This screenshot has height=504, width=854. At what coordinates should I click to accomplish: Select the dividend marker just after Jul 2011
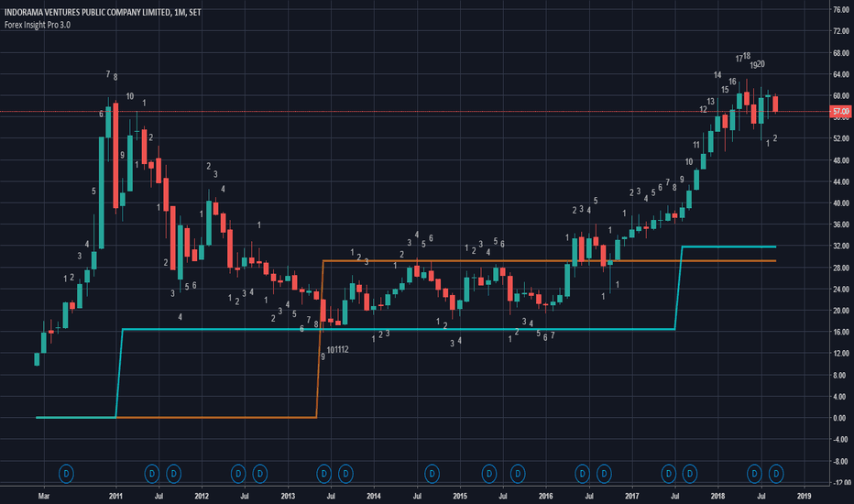coord(173,474)
